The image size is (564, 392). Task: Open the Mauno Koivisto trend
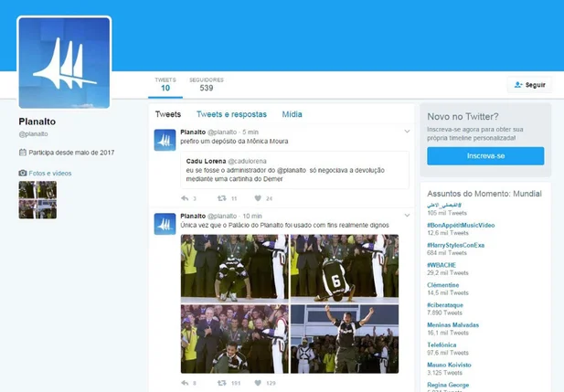[x=449, y=365]
